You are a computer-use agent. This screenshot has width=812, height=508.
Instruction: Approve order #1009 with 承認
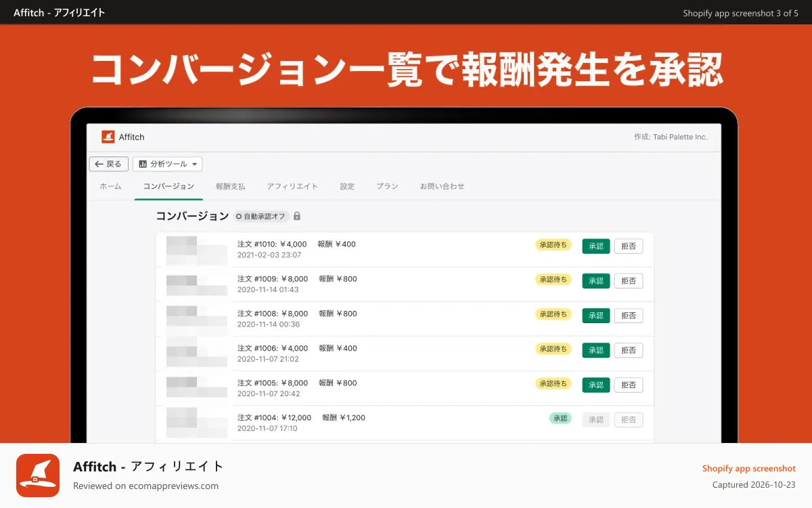click(596, 280)
